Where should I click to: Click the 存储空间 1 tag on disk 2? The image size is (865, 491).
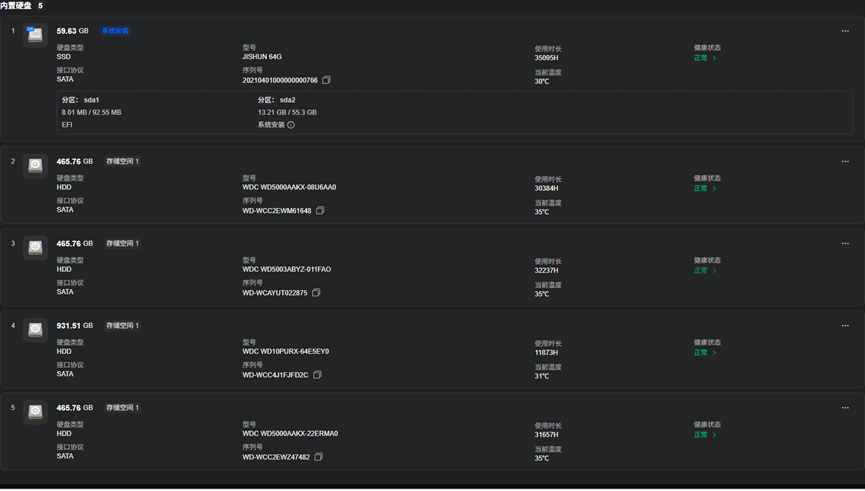click(122, 162)
